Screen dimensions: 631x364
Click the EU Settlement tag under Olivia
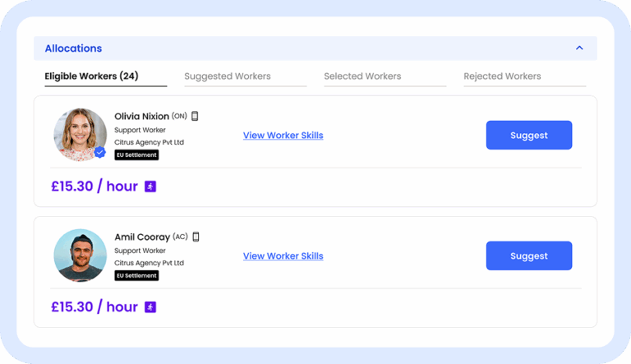[x=136, y=155]
